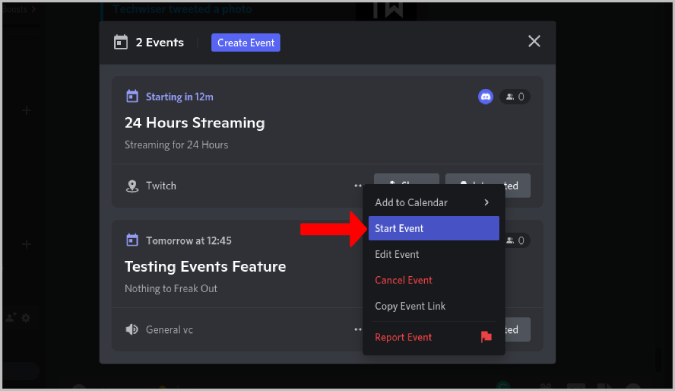Click the calendar icon beside 2 Events

(121, 42)
